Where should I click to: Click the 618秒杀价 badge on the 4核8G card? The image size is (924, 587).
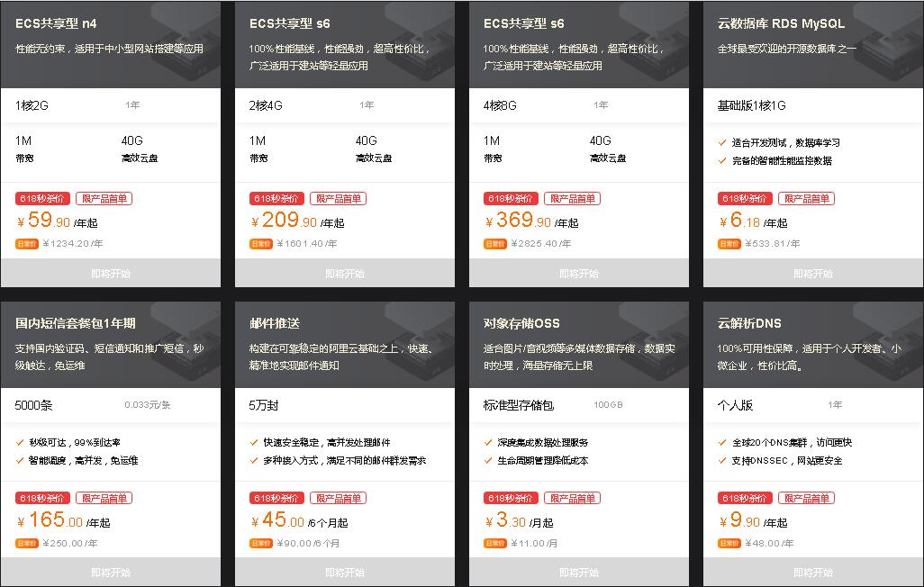click(511, 199)
